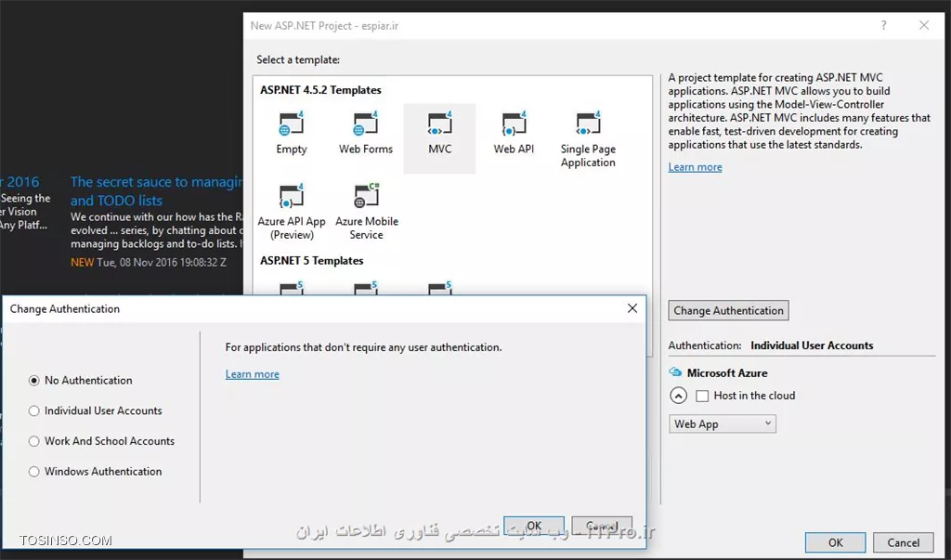Collapse the Microsoft Azure section chevron
Image resolution: width=951 pixels, height=560 pixels.
click(x=678, y=396)
